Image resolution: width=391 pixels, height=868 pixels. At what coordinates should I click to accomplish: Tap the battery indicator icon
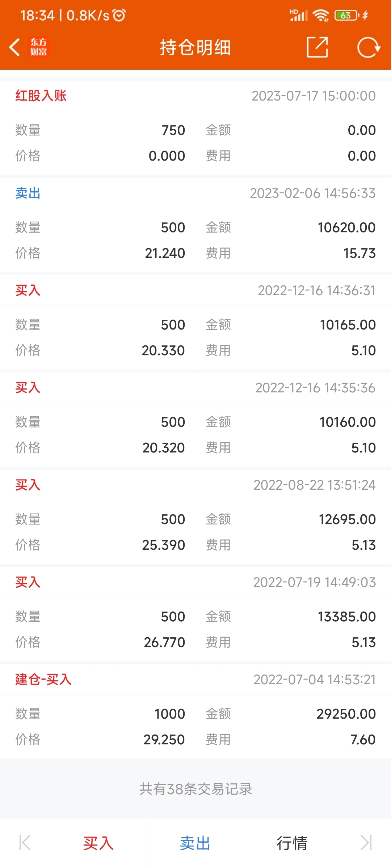(x=347, y=15)
